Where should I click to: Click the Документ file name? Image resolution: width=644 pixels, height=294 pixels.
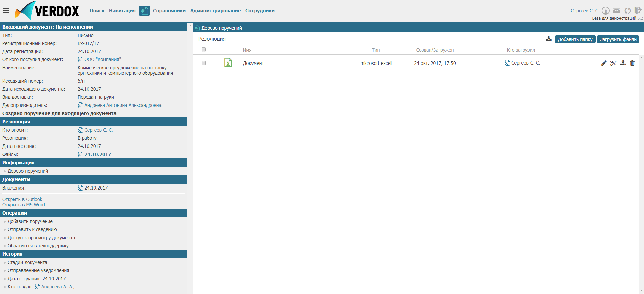tap(254, 63)
